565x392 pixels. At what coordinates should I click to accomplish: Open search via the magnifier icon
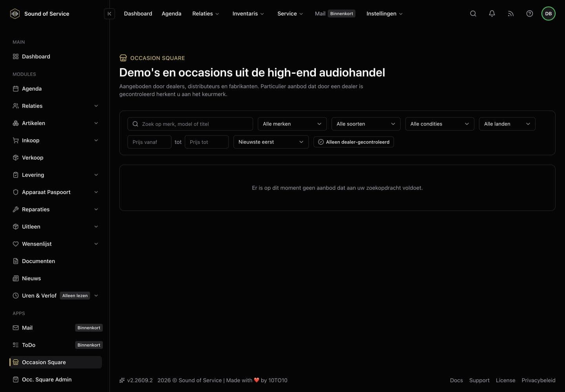473,14
